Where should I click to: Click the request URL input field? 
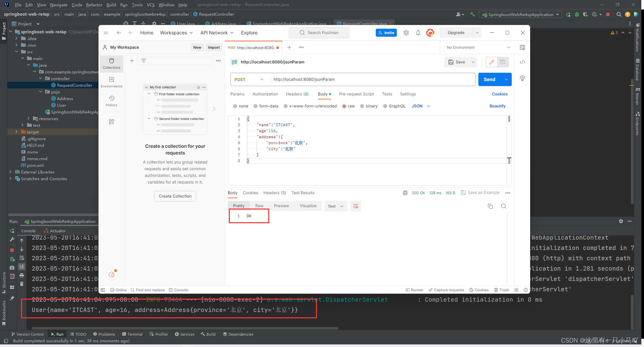(372, 79)
